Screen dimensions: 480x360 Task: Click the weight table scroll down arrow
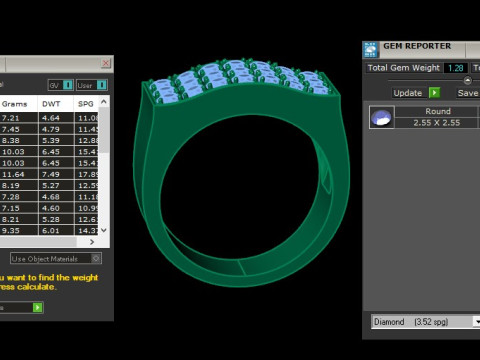click(x=104, y=230)
